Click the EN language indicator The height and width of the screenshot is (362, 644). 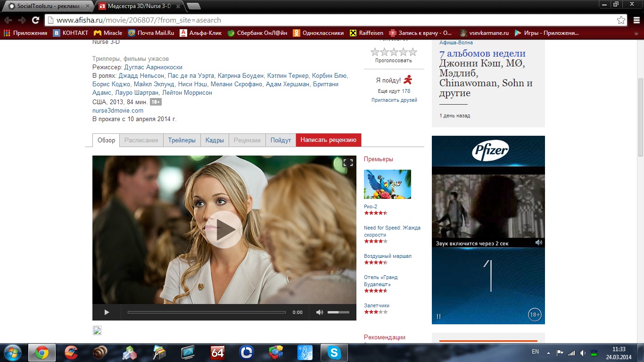click(x=535, y=352)
